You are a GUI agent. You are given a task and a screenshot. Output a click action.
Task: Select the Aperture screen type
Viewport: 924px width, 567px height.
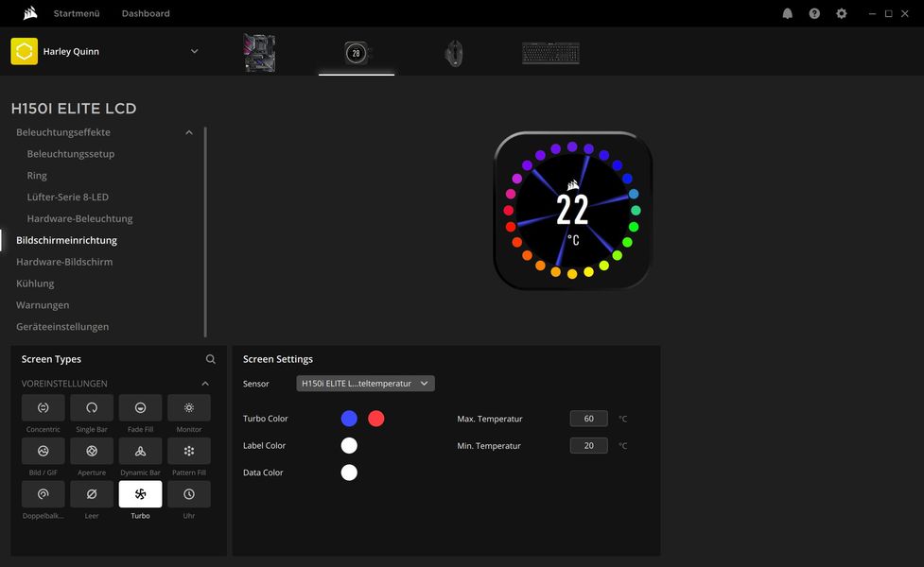(x=92, y=451)
